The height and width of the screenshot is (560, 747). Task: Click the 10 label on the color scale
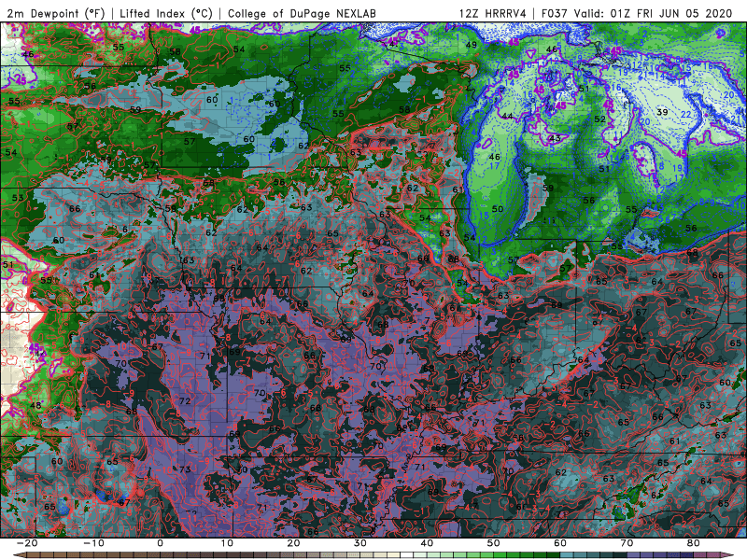[x=227, y=543]
